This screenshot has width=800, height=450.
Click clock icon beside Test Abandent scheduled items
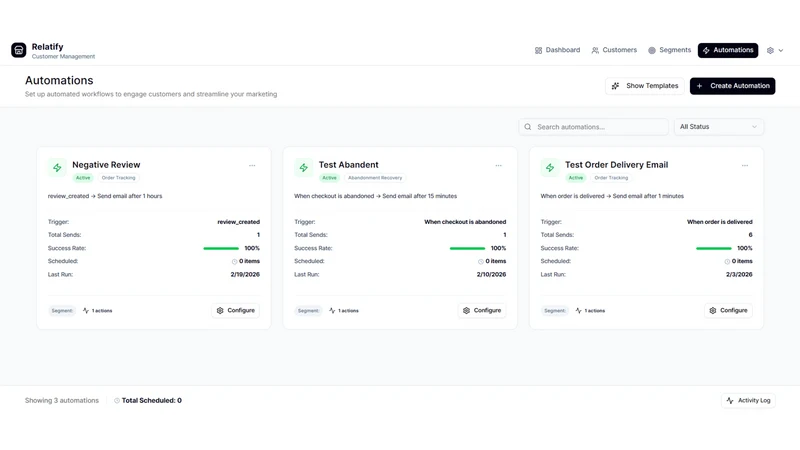point(481,262)
